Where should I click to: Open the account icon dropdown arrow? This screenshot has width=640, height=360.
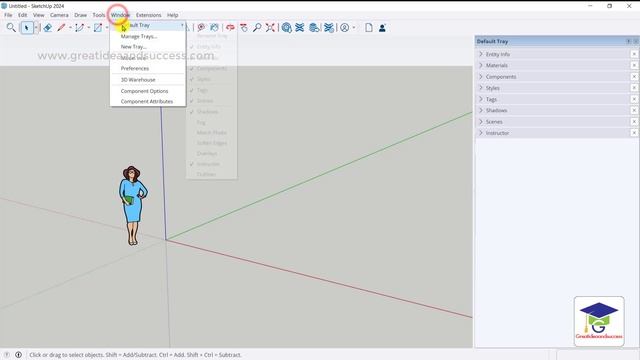pyautogui.click(x=354, y=28)
